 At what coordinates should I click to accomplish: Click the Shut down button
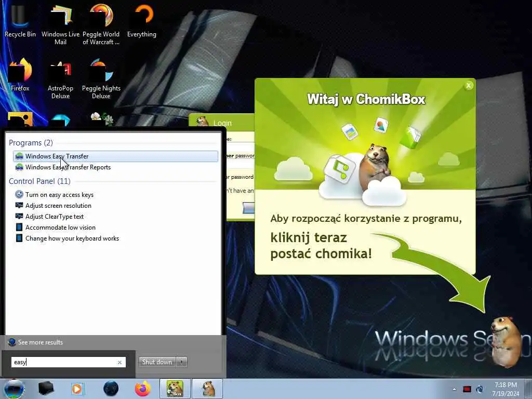pyautogui.click(x=157, y=362)
